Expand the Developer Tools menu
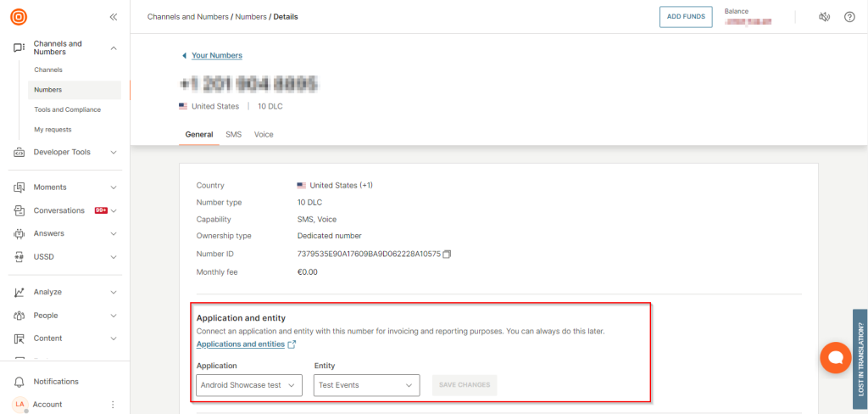The image size is (868, 414). click(x=64, y=153)
